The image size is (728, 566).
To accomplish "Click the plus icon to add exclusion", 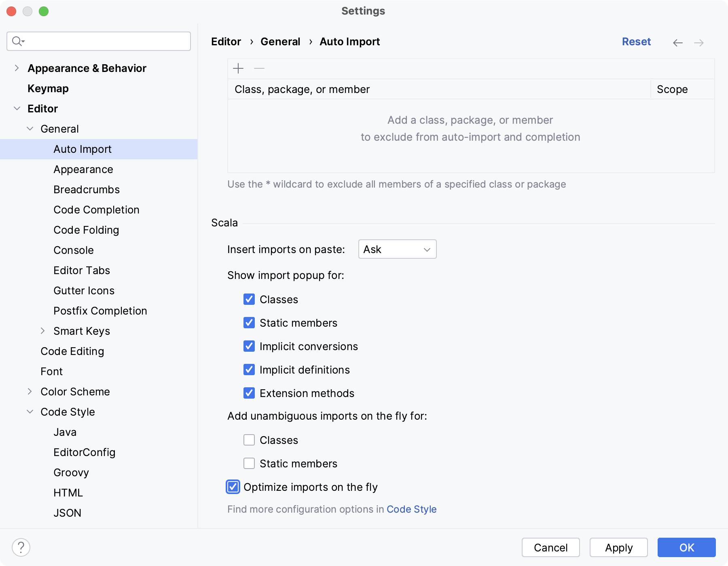I will coord(238,68).
